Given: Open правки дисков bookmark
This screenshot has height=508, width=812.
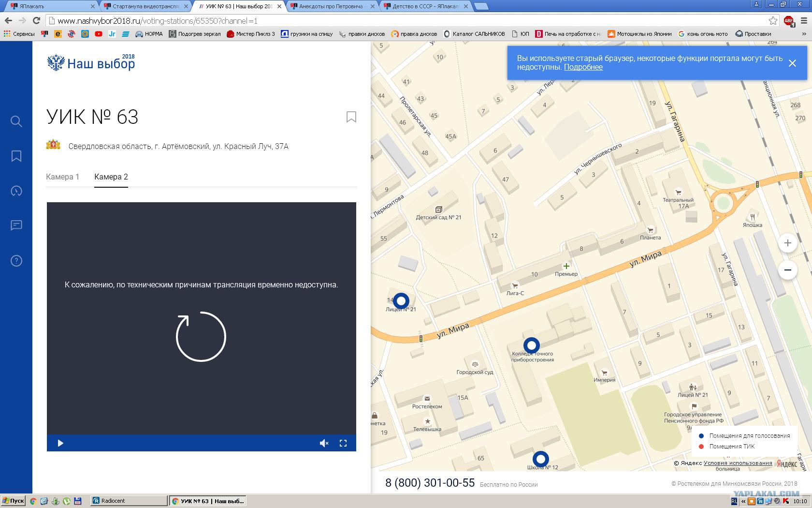Looking at the screenshot, I should 362,34.
